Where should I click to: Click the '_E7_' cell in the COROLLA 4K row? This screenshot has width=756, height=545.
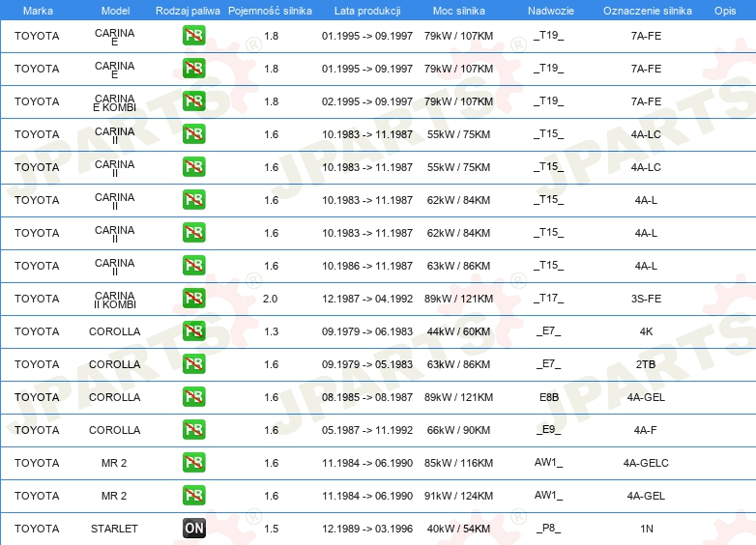[549, 331]
